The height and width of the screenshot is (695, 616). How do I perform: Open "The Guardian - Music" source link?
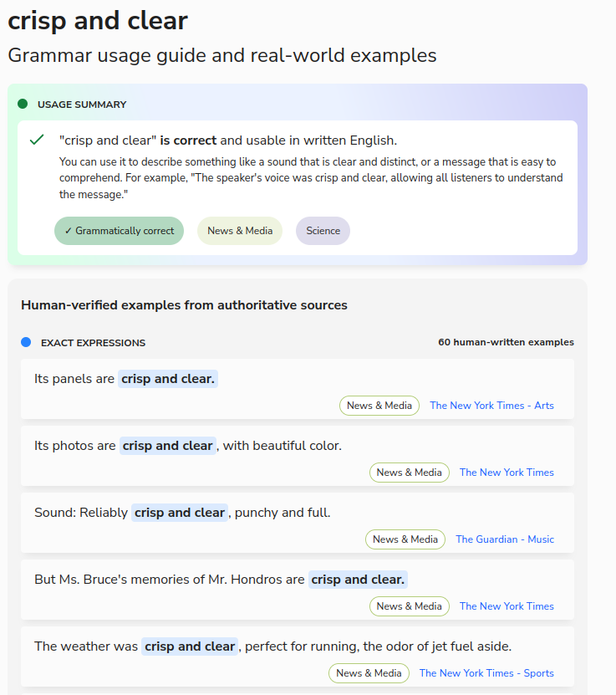505,539
